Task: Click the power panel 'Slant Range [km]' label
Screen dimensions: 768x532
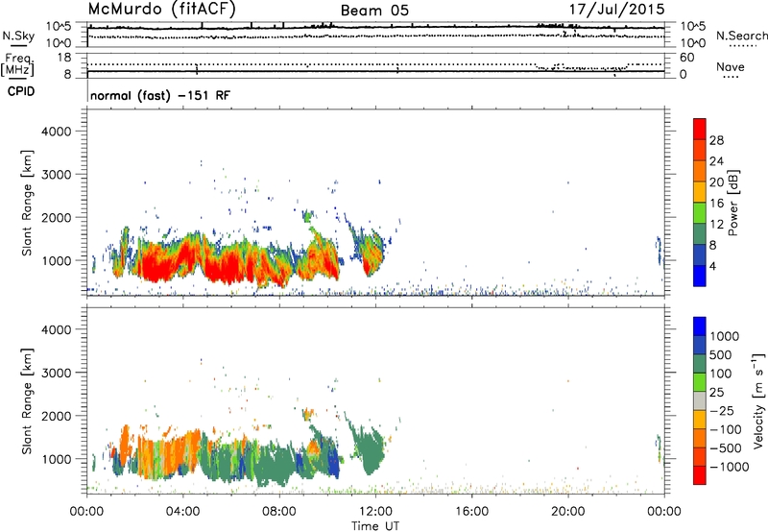Action: pos(27,203)
